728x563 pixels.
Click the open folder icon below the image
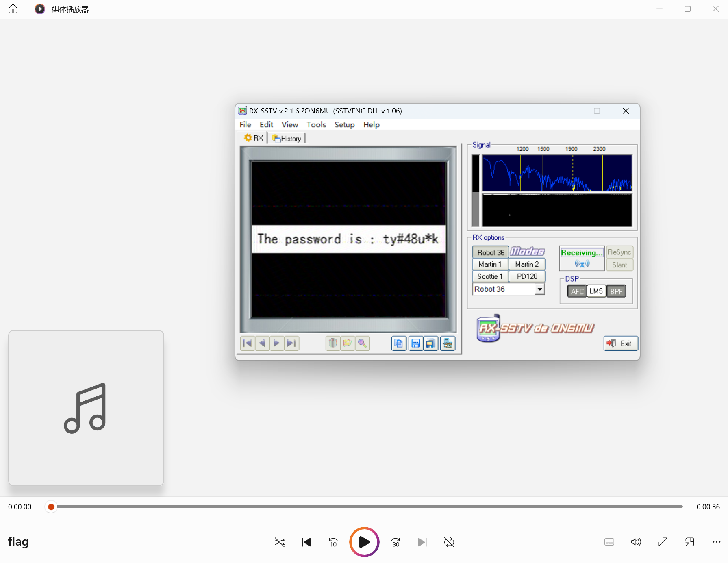348,343
